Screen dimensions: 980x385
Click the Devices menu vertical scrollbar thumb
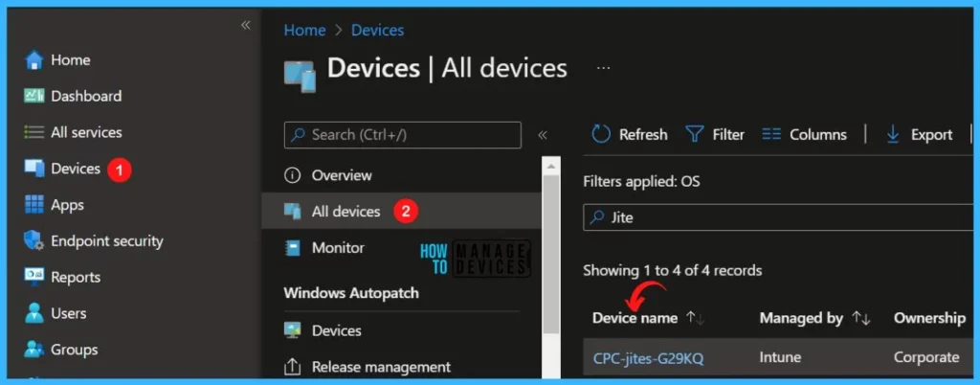pyautogui.click(x=550, y=254)
